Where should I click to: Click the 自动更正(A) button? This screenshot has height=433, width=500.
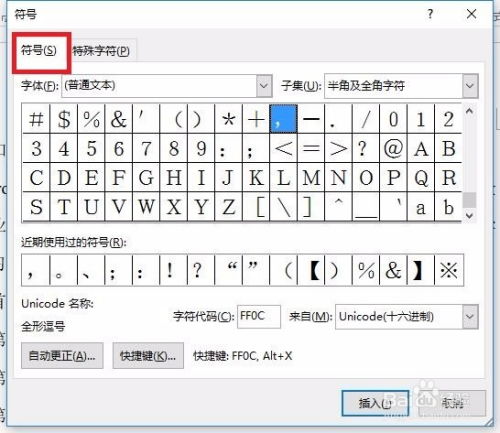[x=62, y=356]
